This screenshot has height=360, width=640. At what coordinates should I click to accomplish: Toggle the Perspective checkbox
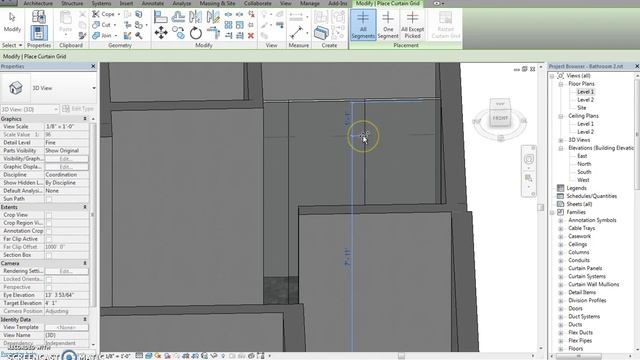coord(49,287)
